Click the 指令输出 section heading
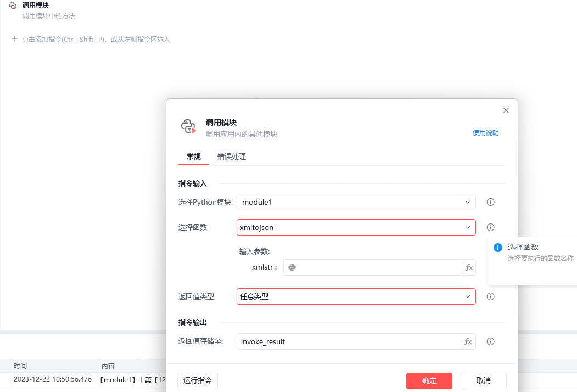This screenshot has height=392, width=577. coord(193,322)
